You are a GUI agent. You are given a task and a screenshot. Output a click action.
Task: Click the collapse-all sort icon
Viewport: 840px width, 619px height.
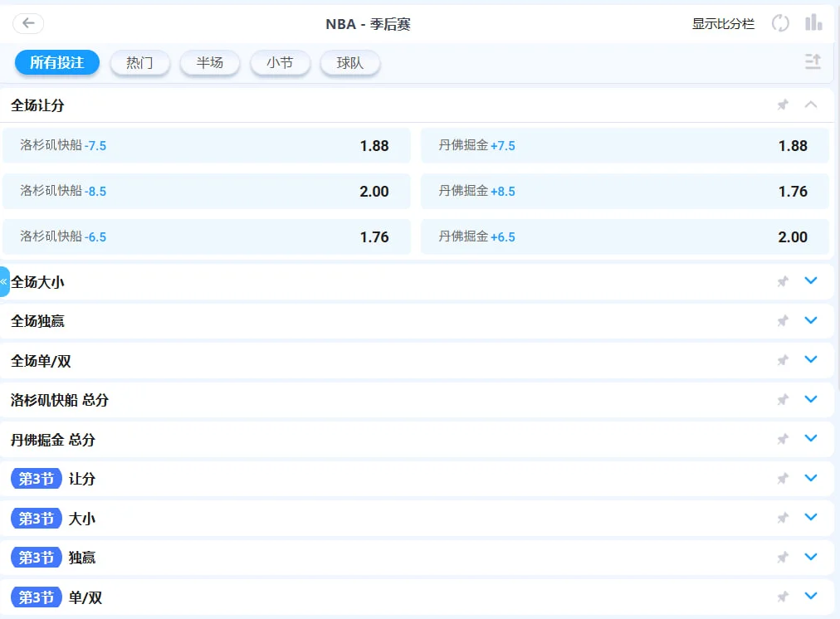[813, 61]
